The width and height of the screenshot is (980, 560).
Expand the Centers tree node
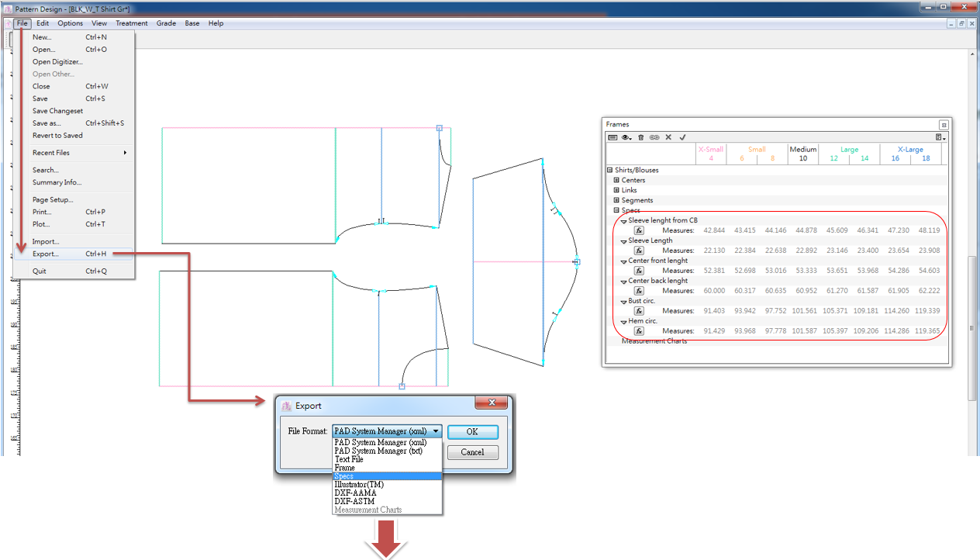click(x=616, y=180)
